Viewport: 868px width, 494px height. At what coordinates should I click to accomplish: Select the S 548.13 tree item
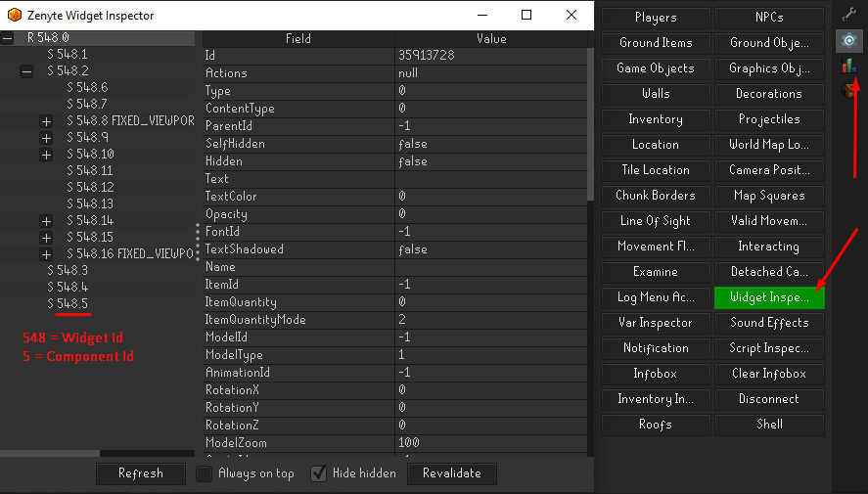[90, 203]
